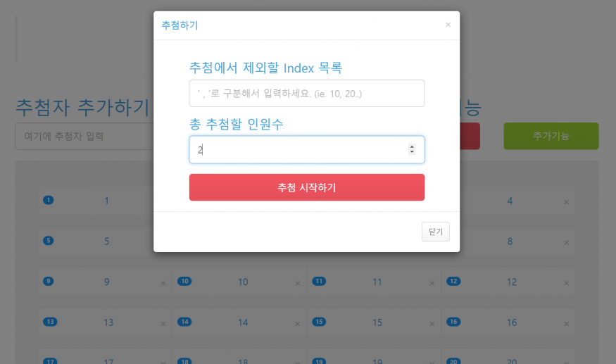This screenshot has width=616, height=364.
Task: Select the blue index badge 14
Action: (184, 322)
